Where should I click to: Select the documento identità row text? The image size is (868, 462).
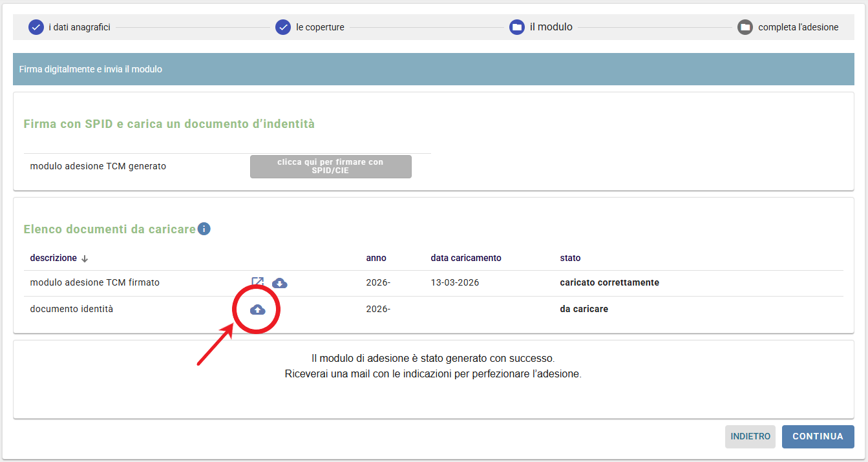coord(71,310)
